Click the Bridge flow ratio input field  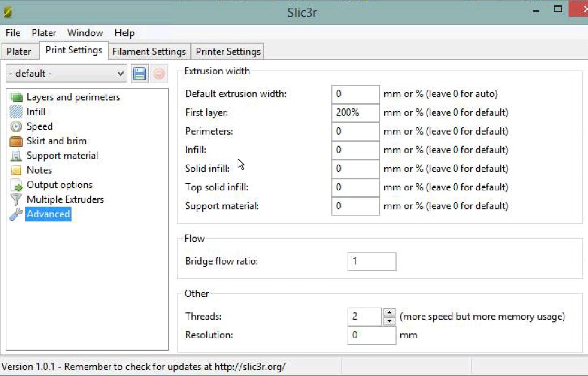coord(372,261)
